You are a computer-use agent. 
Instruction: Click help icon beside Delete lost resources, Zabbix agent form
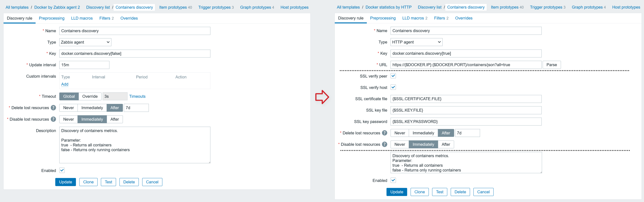pyautogui.click(x=53, y=108)
